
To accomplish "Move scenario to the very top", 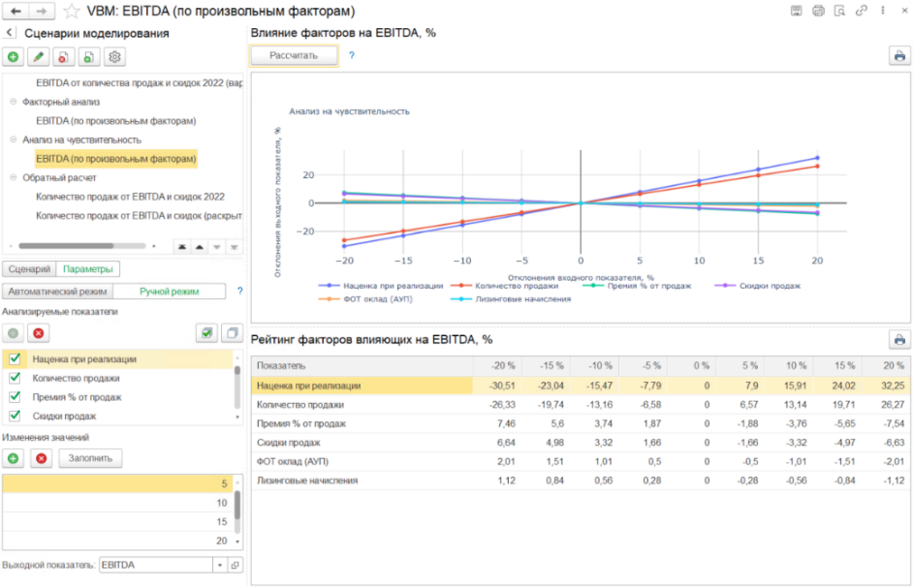I will [x=182, y=247].
